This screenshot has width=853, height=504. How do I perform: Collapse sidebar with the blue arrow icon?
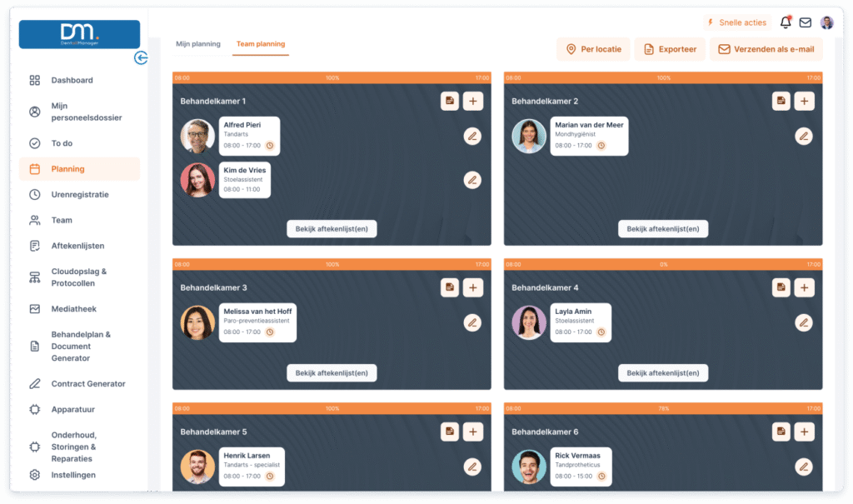point(141,57)
